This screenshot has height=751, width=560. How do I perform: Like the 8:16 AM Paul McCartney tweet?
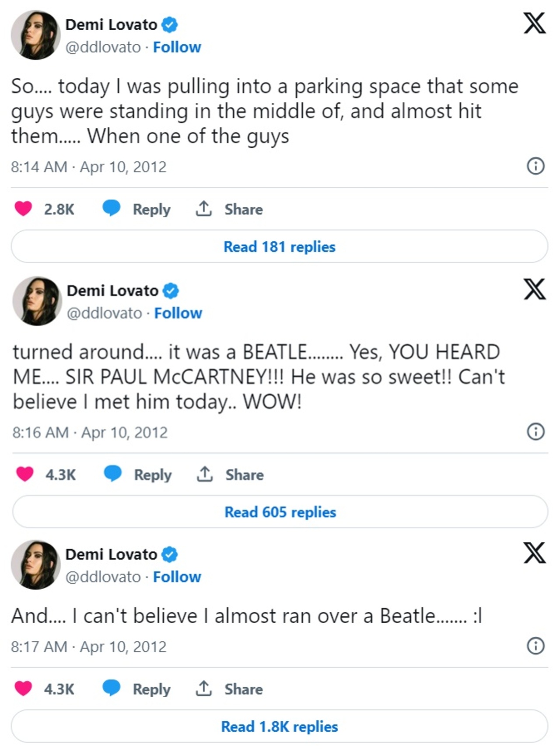[x=25, y=474]
